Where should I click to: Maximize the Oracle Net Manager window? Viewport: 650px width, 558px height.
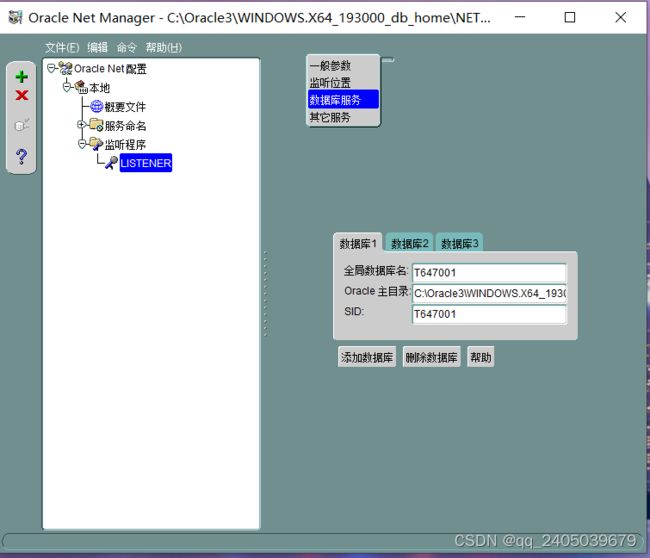(x=570, y=17)
